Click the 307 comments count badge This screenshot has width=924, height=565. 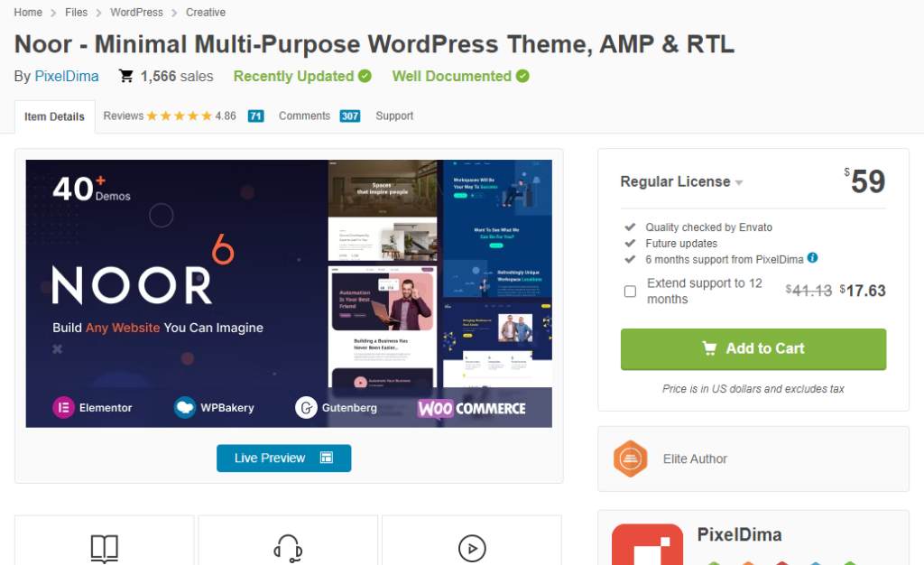(x=350, y=116)
